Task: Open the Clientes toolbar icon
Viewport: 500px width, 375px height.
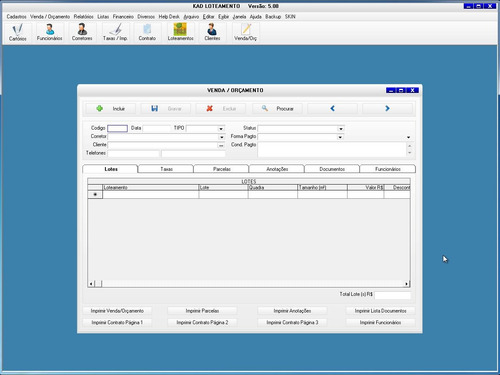Action: [x=212, y=32]
